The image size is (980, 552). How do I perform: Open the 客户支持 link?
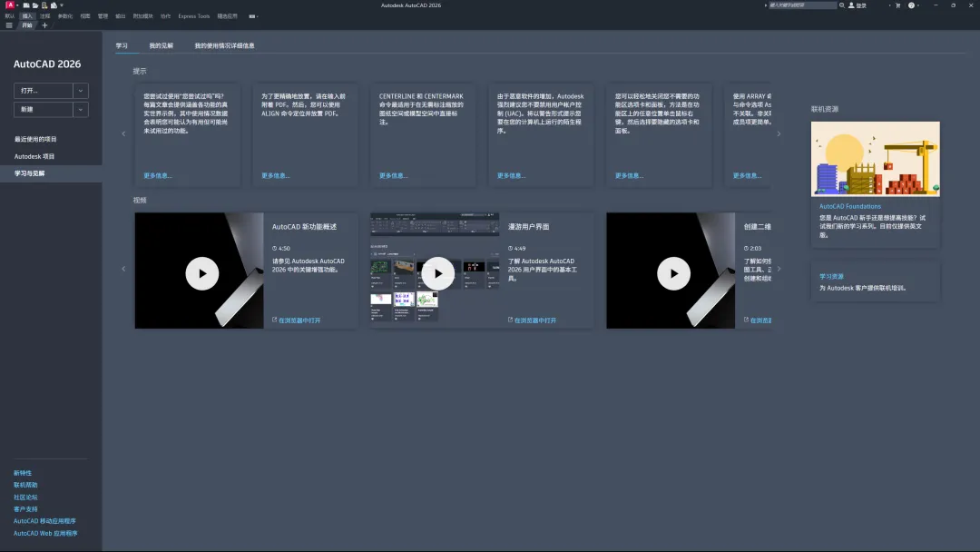point(25,509)
